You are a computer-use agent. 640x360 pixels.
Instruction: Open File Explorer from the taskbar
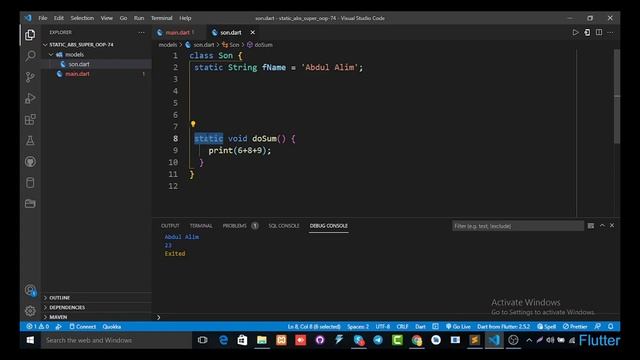262,340
